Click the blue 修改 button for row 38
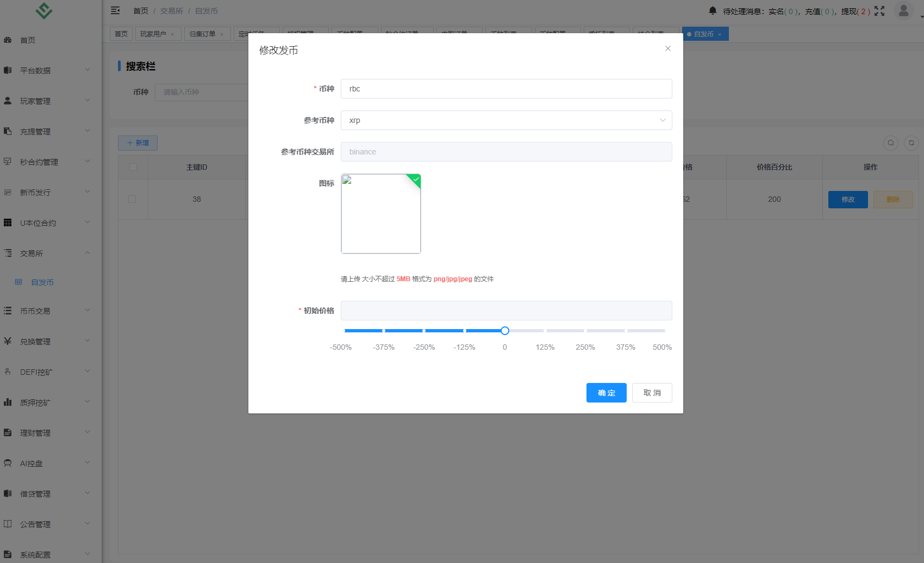The image size is (924, 563). (848, 199)
